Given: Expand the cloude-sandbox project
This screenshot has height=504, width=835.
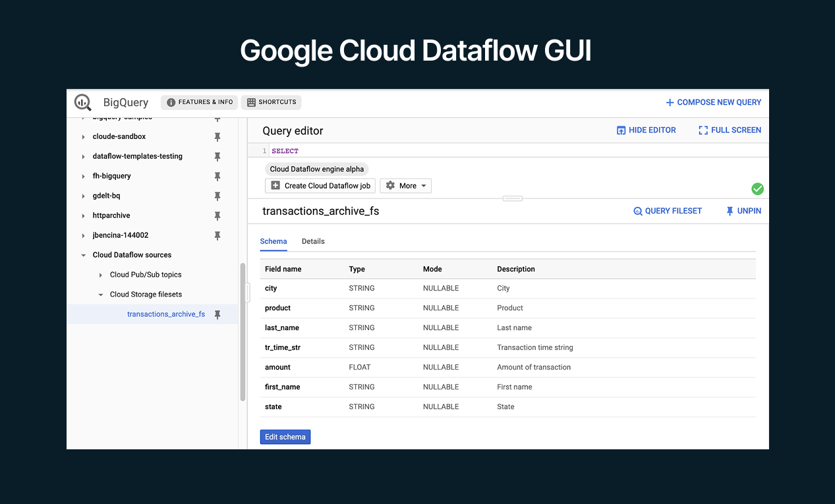Looking at the screenshot, I should tap(83, 137).
